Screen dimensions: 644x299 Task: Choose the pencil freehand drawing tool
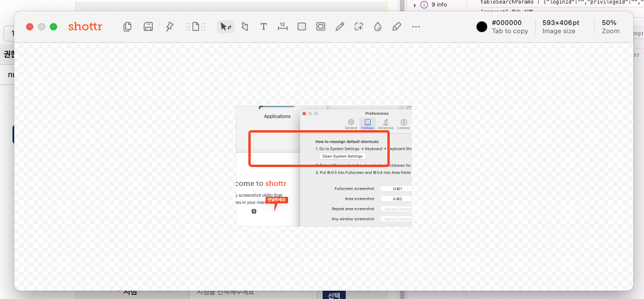pos(340,27)
